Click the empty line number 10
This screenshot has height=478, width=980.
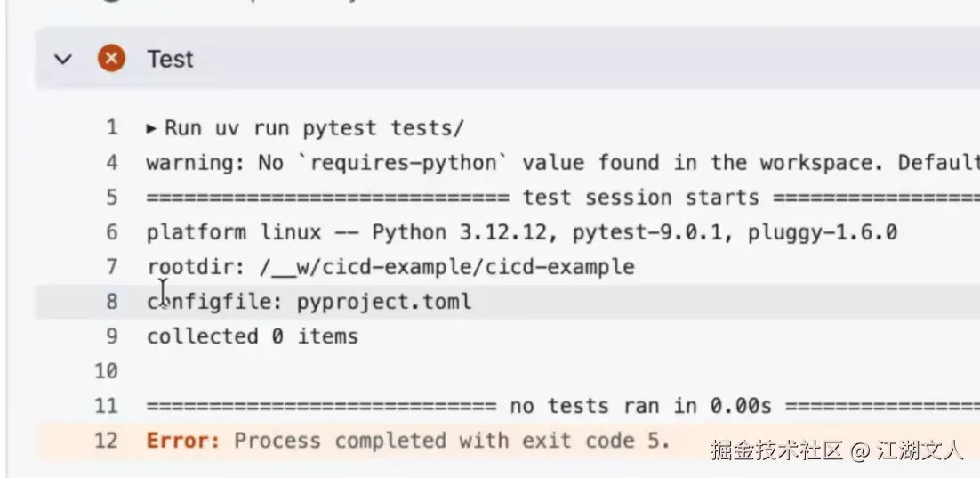(106, 371)
